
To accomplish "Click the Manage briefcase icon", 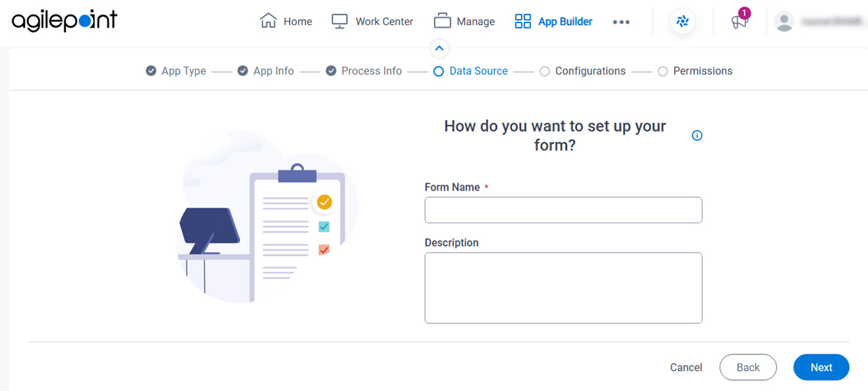I will point(442,21).
